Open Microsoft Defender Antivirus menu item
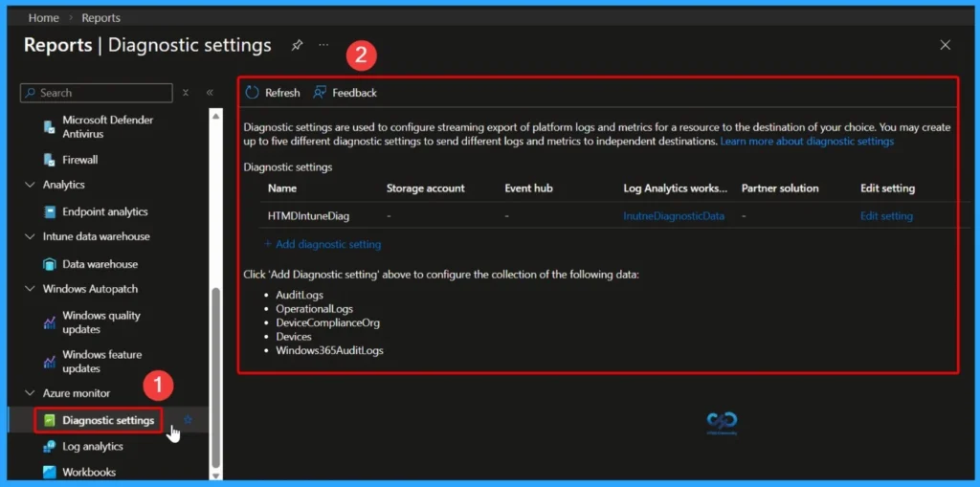980x487 pixels. tap(107, 127)
